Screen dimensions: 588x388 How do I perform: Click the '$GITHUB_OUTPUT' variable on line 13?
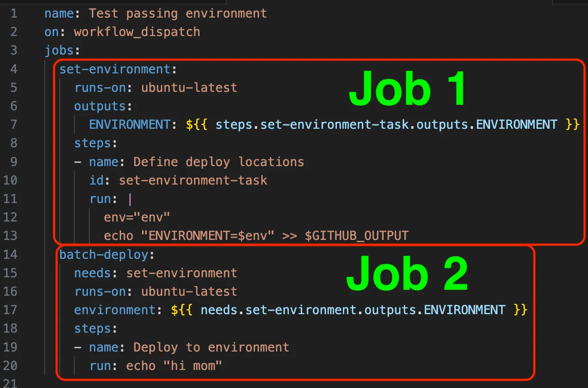[x=356, y=236]
